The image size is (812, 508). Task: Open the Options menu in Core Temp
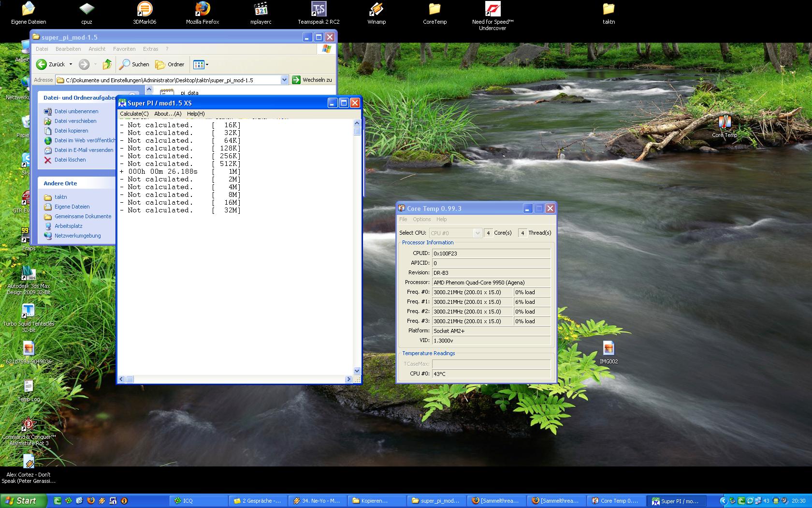[x=421, y=219]
